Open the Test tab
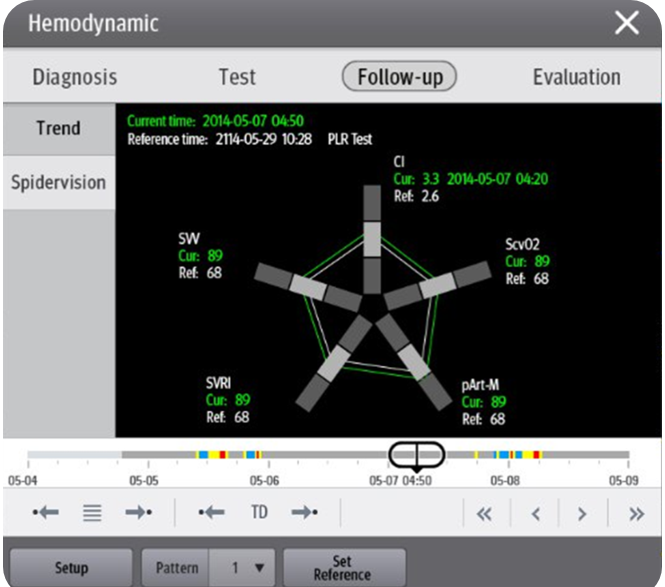The width and height of the screenshot is (665, 587). pyautogui.click(x=237, y=77)
